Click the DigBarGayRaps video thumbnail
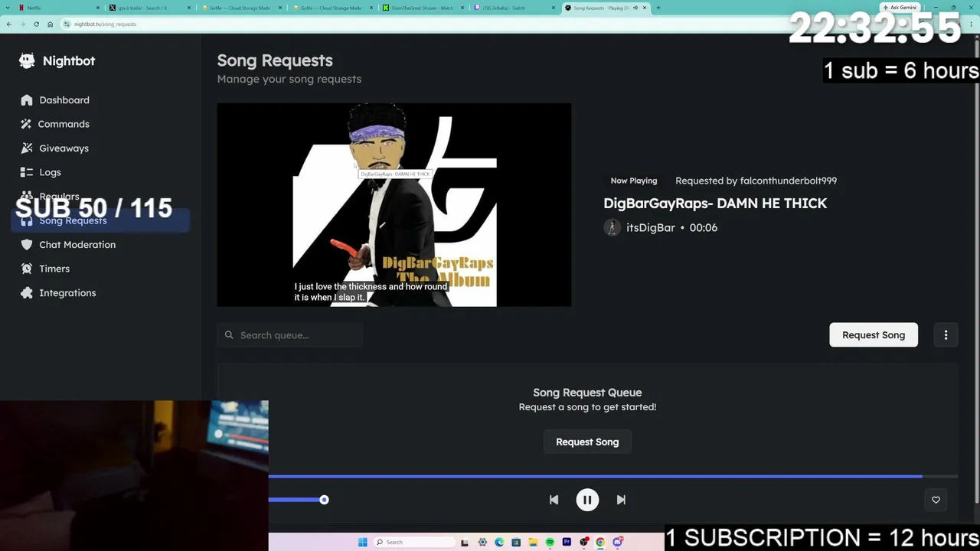 (x=394, y=205)
